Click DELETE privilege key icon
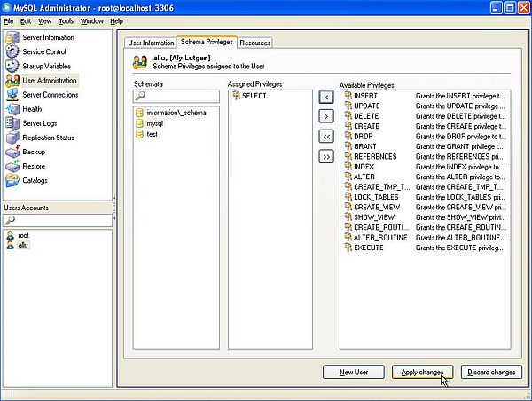Image resolution: width=532 pixels, height=401 pixels. pos(348,116)
